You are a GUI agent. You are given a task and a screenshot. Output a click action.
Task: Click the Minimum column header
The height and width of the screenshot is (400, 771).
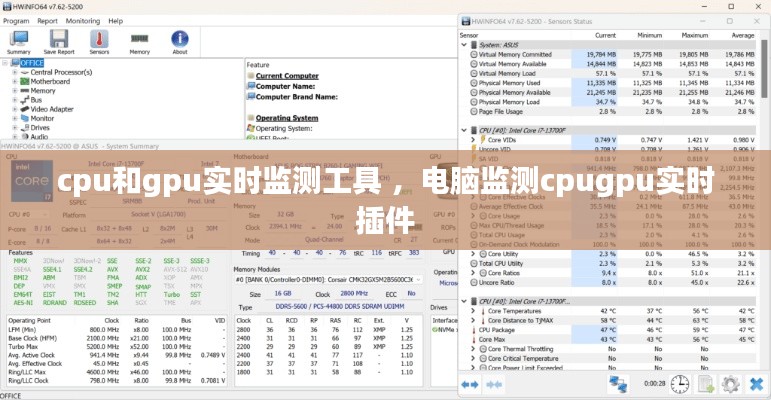(650, 35)
